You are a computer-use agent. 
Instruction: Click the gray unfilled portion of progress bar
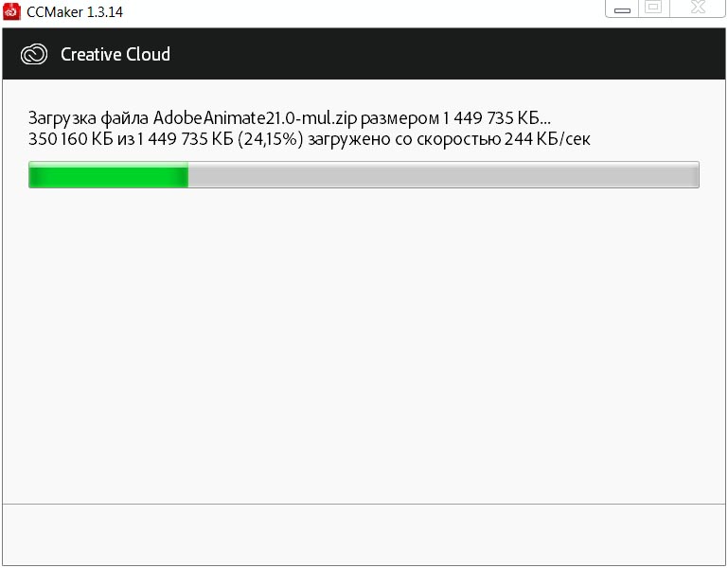[x=443, y=174]
